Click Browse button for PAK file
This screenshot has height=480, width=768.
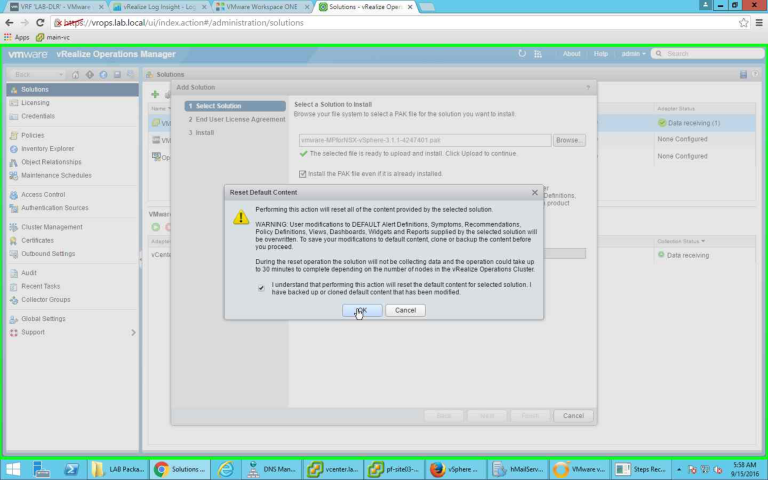(569, 140)
